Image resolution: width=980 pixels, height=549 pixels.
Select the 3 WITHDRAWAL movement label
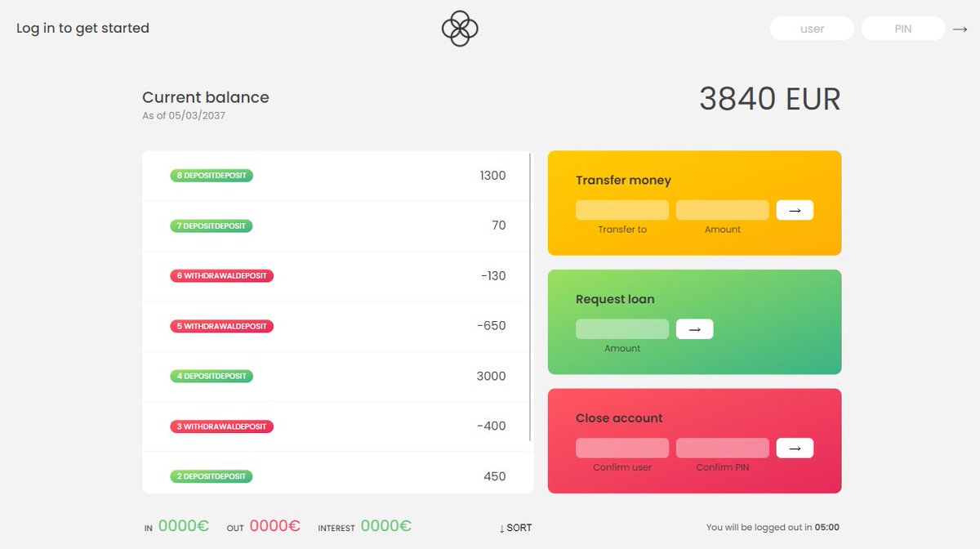click(222, 426)
